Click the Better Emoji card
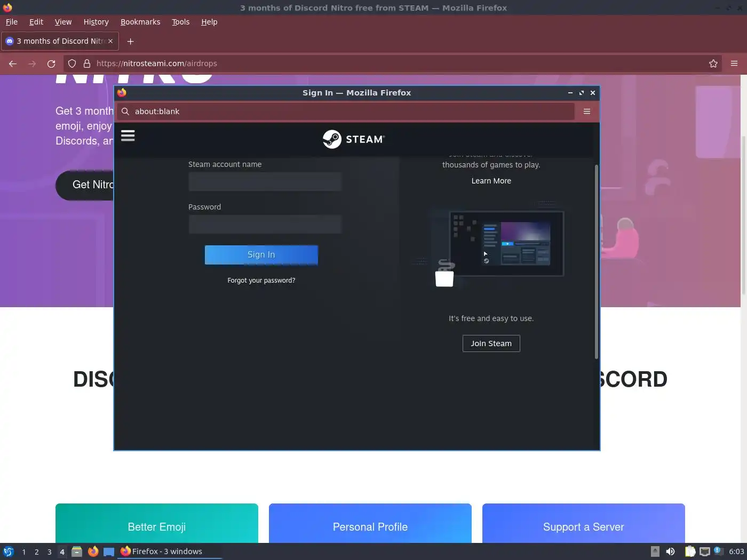The height and width of the screenshot is (560, 747). [x=157, y=523]
